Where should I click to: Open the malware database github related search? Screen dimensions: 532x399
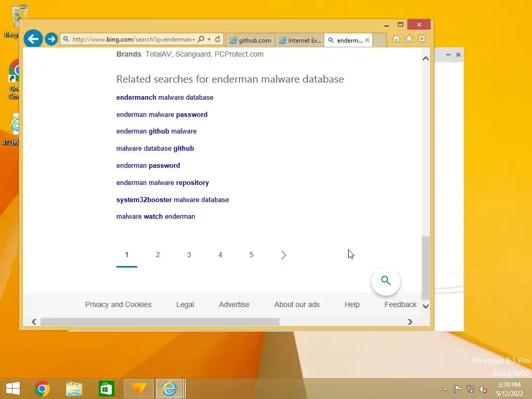tap(155, 148)
